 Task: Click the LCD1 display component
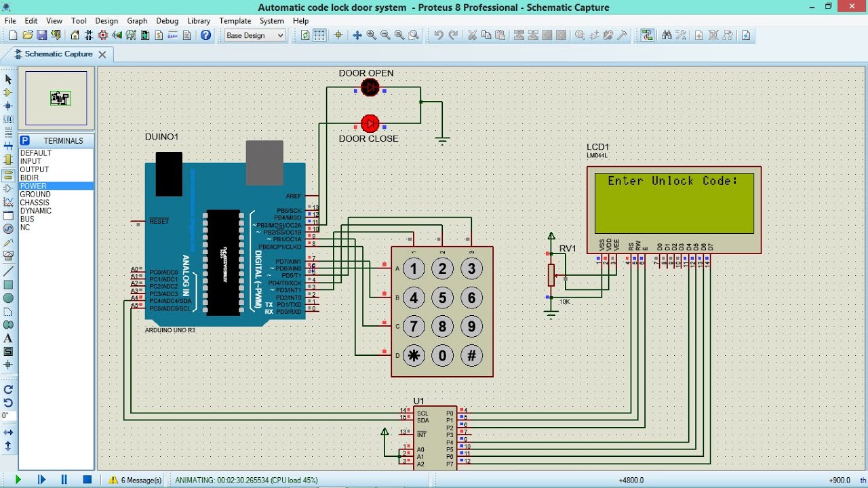[674, 210]
